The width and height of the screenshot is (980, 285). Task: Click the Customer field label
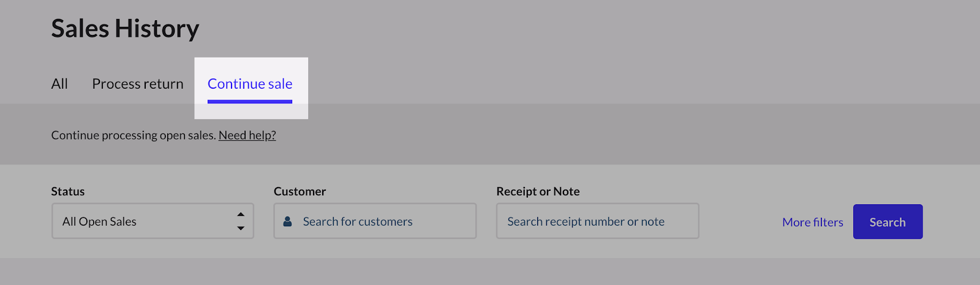click(x=300, y=191)
